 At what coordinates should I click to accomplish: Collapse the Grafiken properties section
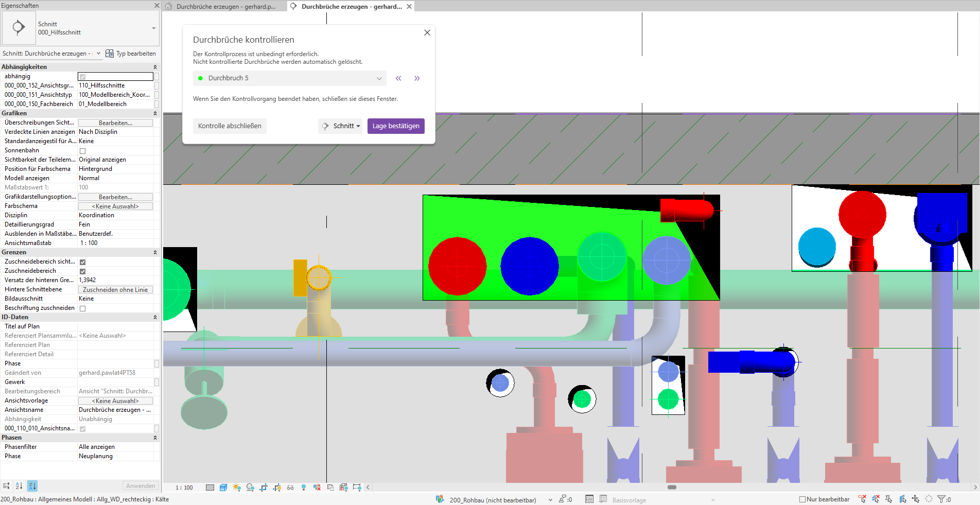(x=155, y=113)
